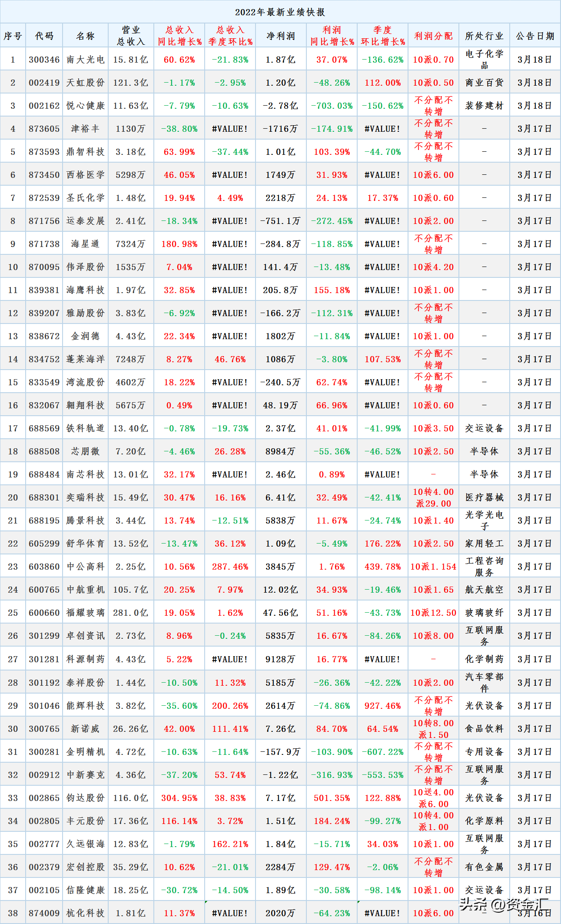The image size is (561, 924).
Task: Select quarterly growth '439.78%'
Action: pyautogui.click(x=383, y=567)
